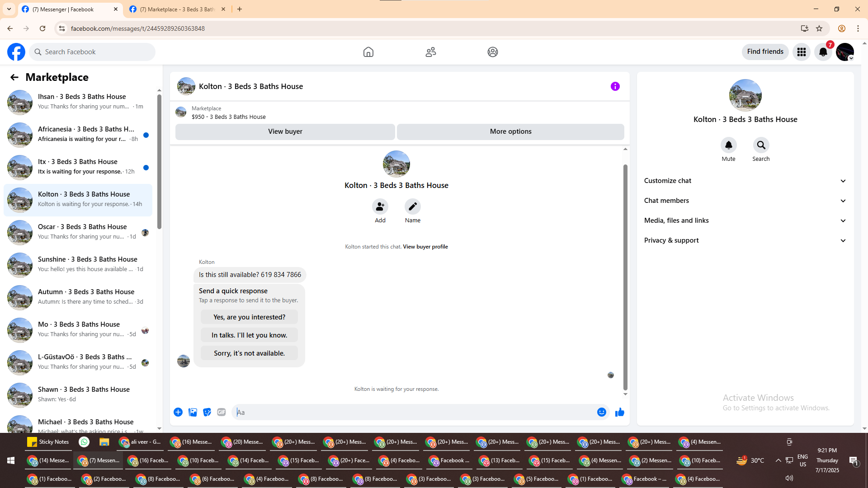
Task: Edit the chat name
Action: 413,206
